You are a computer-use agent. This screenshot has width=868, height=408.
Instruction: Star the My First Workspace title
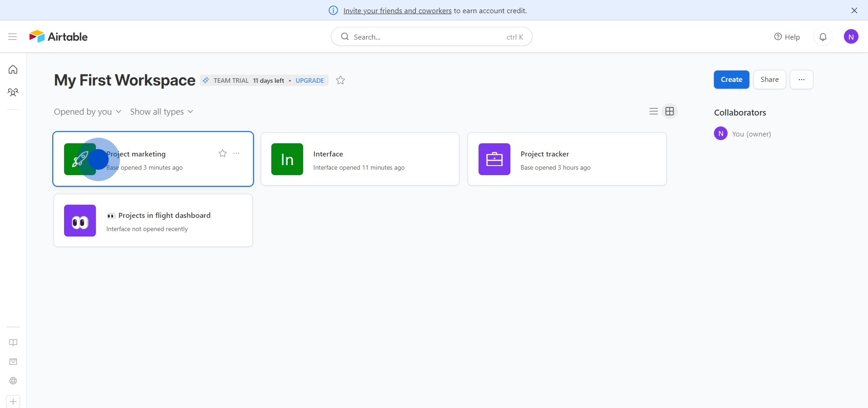(x=340, y=81)
